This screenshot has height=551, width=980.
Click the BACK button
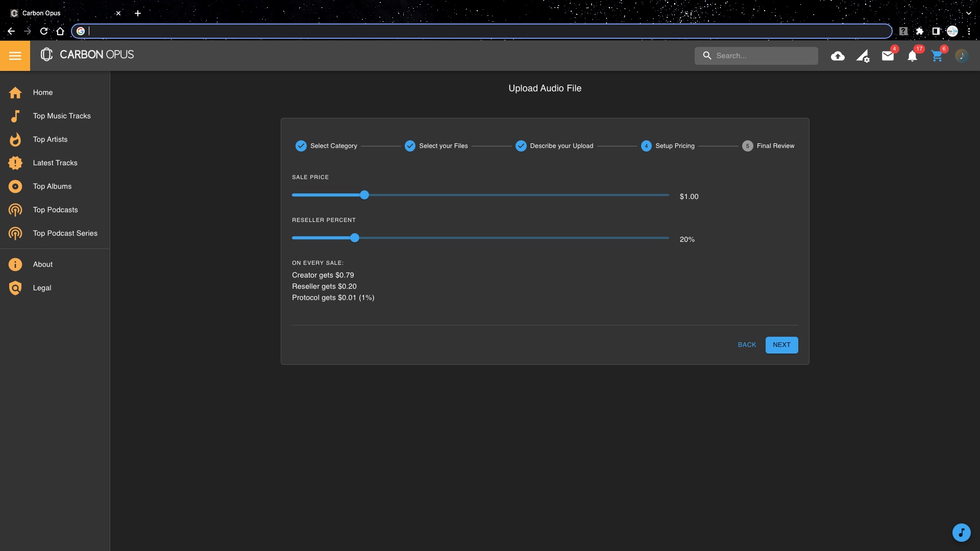tap(747, 345)
